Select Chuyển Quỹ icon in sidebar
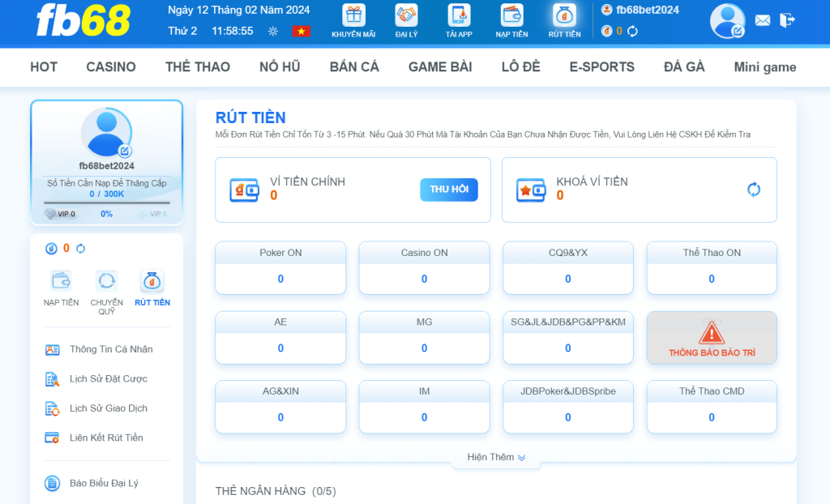 pos(106,282)
